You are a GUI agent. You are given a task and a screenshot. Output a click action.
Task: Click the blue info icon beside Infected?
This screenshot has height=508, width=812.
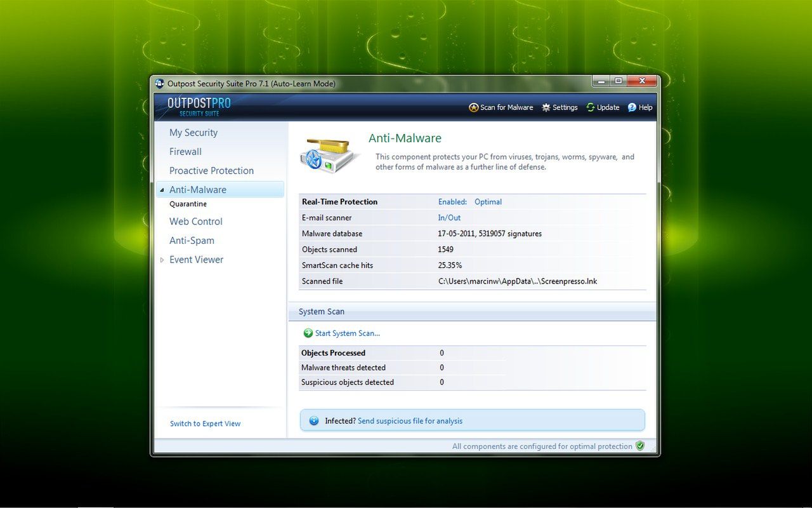[x=313, y=420]
